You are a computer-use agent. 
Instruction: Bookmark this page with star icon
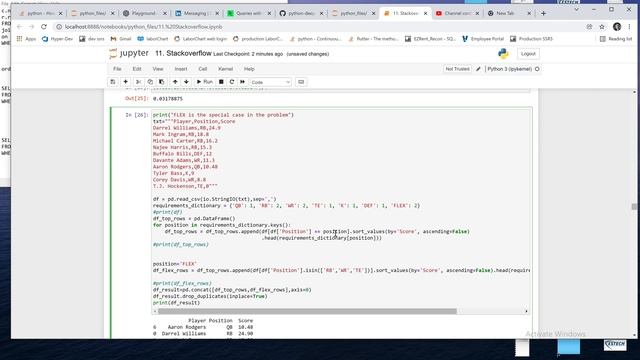(x=602, y=27)
